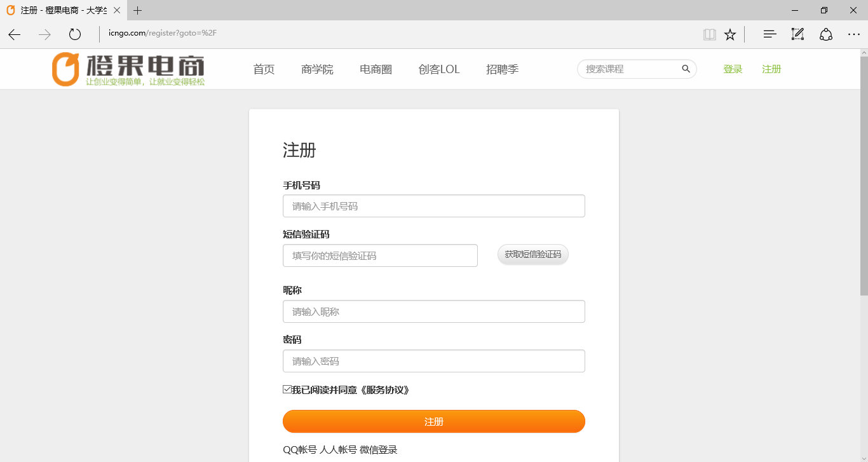Refresh the page with reload icon

75,34
